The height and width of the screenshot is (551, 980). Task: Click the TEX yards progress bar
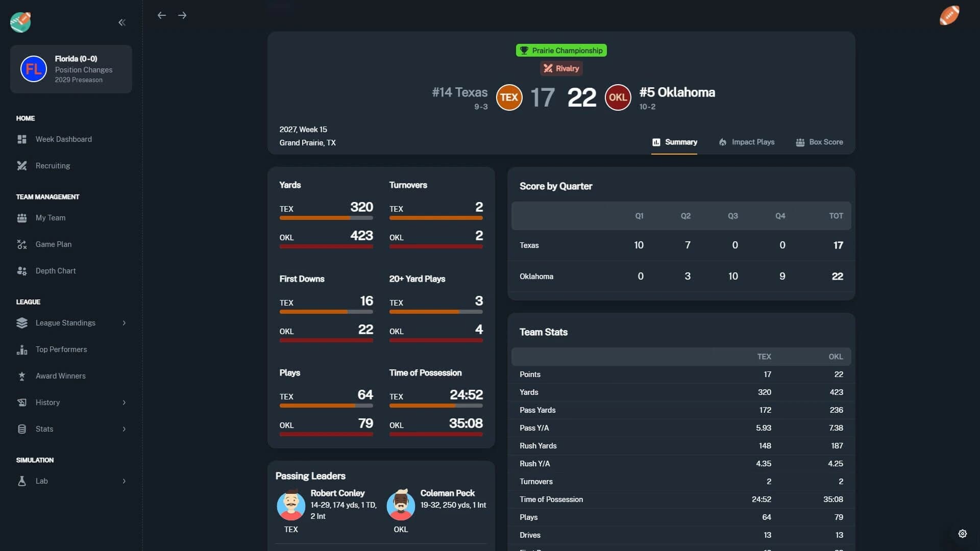pyautogui.click(x=326, y=217)
